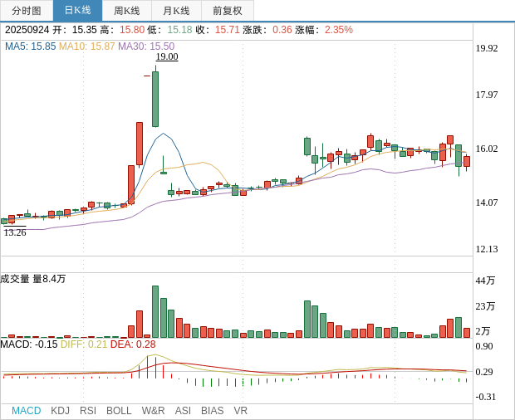Click the date 20250924 in header
The image size is (515, 420).
click(27, 30)
